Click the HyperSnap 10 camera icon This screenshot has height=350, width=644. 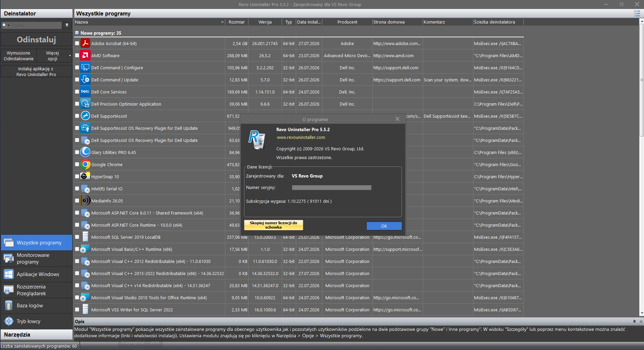pyautogui.click(x=85, y=177)
